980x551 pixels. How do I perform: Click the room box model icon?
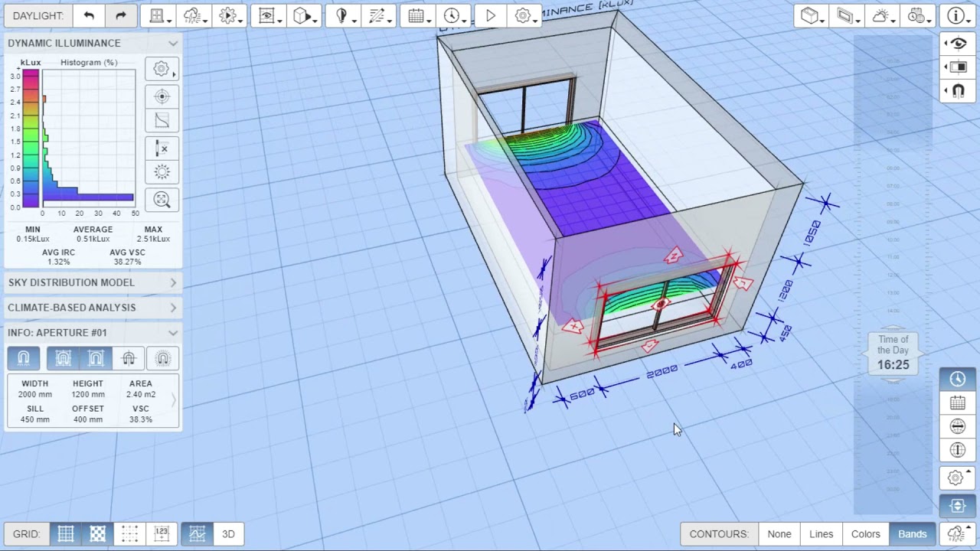[812, 16]
